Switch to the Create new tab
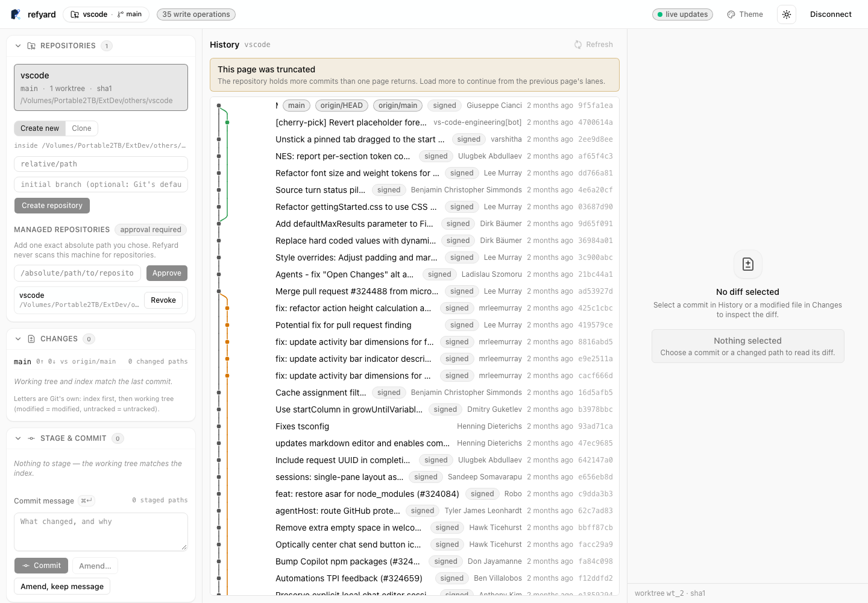The image size is (868, 603). pos(40,128)
